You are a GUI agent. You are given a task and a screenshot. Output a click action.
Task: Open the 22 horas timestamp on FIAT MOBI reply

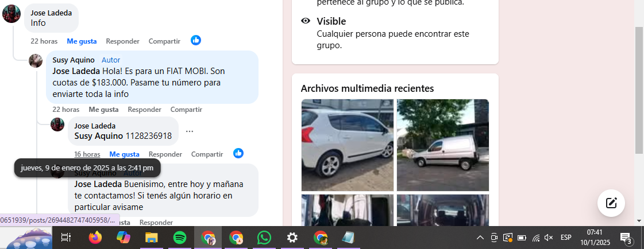[x=65, y=110]
